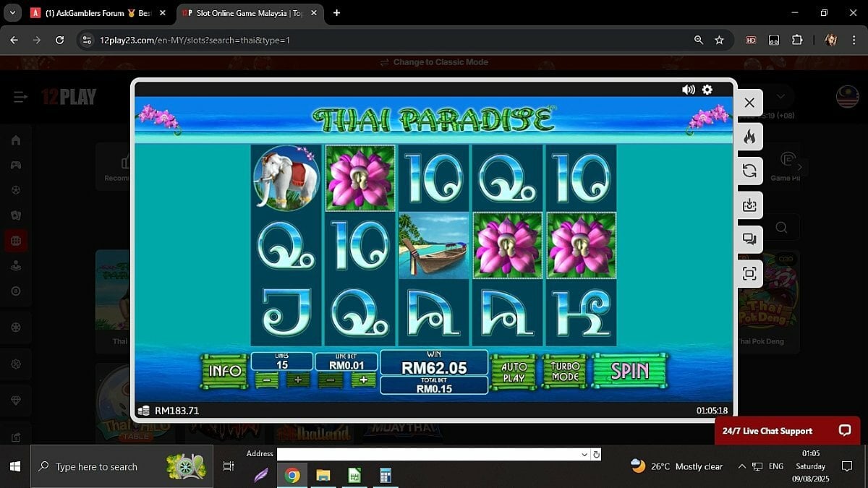
Task: Increase the number of Lines
Action: 297,380
